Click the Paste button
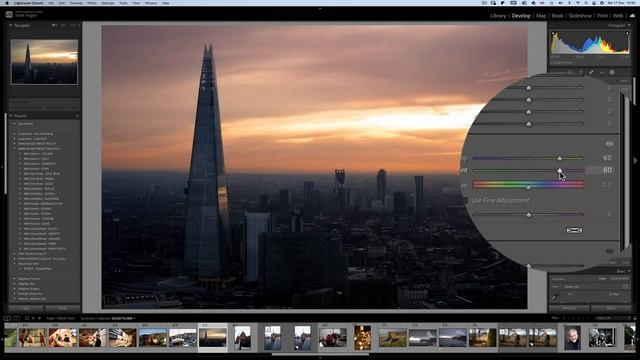Screen dimensions: 640x360 pyautogui.click(x=62, y=308)
